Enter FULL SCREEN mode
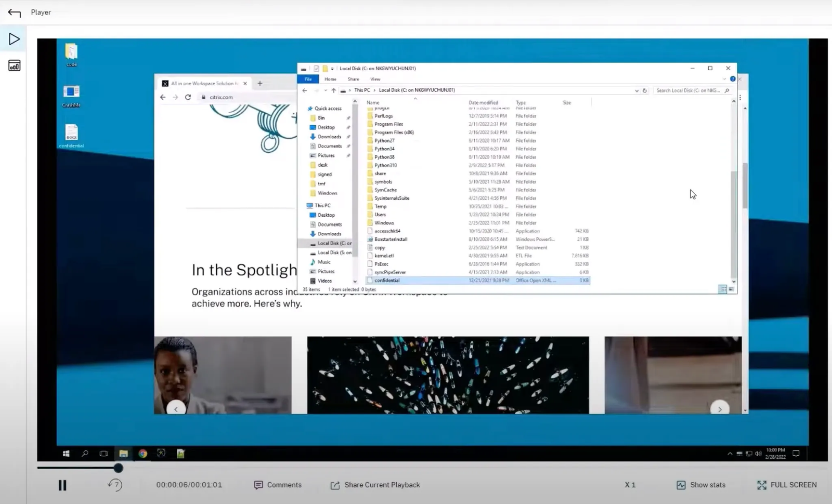Viewport: 832px width, 504px height. [787, 485]
